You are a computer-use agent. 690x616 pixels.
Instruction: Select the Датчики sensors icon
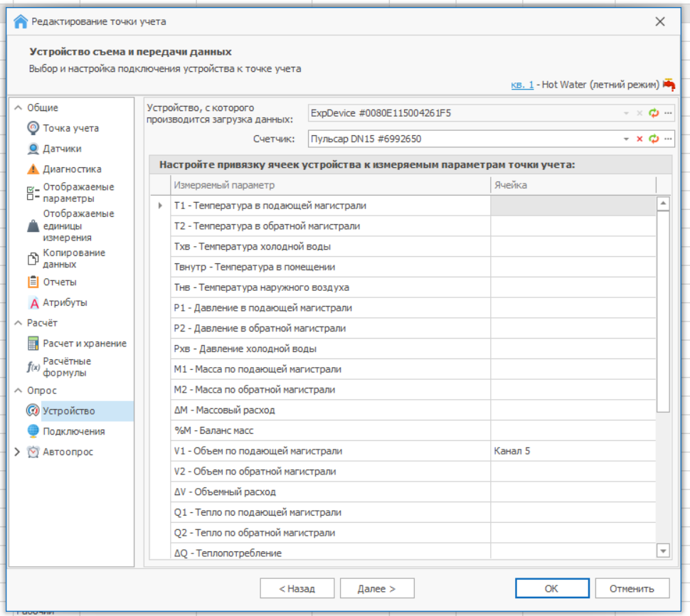click(x=33, y=149)
